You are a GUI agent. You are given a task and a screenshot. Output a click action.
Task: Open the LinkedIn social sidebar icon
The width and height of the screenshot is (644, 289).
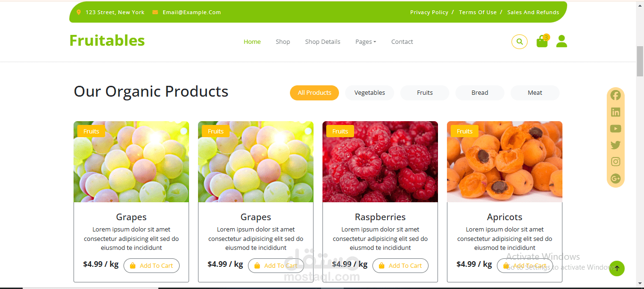(x=616, y=112)
